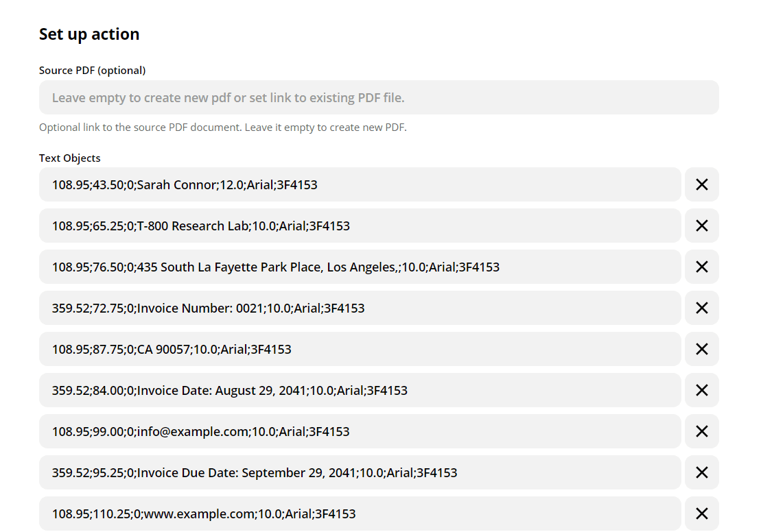761x532 pixels.
Task: Focus the 435 South La Fayette field
Action: coord(360,267)
